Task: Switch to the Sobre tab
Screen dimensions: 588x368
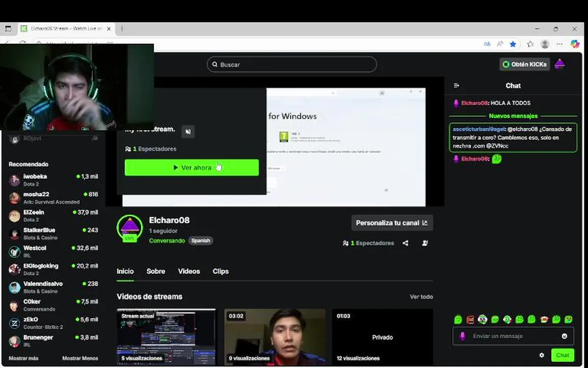Action: [156, 271]
